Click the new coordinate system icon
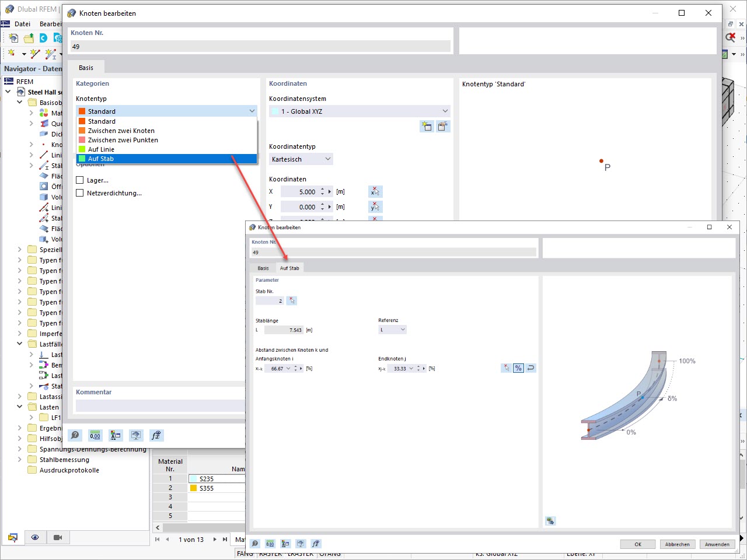Viewport: 747px width, 560px height. pos(426,126)
